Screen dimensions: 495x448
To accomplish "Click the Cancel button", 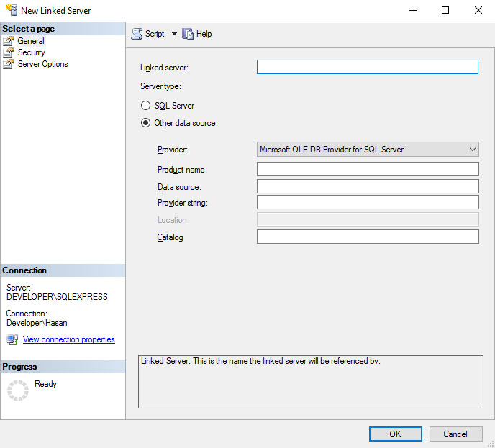I will (x=455, y=434).
